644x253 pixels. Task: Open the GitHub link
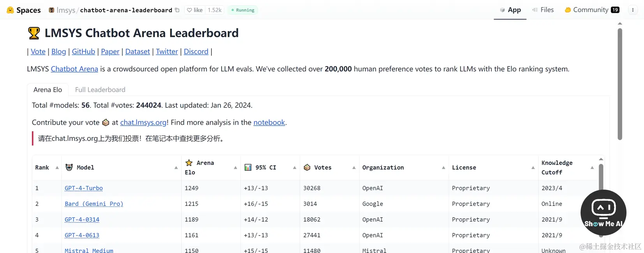coord(83,51)
